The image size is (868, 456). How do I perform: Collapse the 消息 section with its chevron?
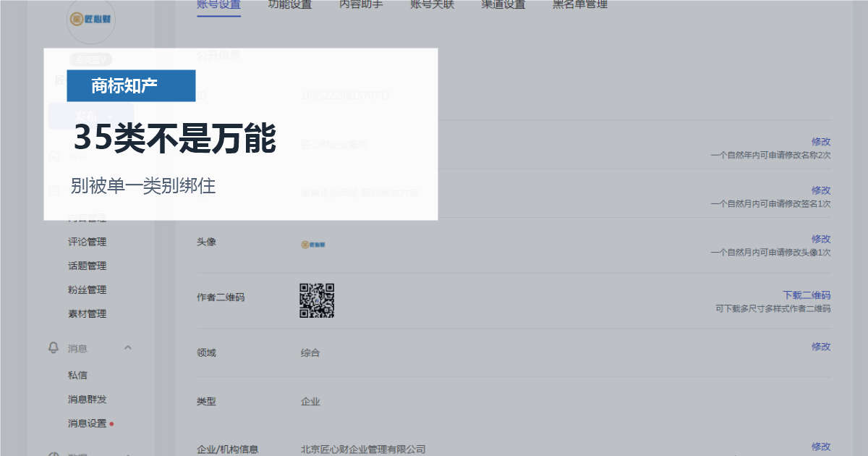click(128, 348)
